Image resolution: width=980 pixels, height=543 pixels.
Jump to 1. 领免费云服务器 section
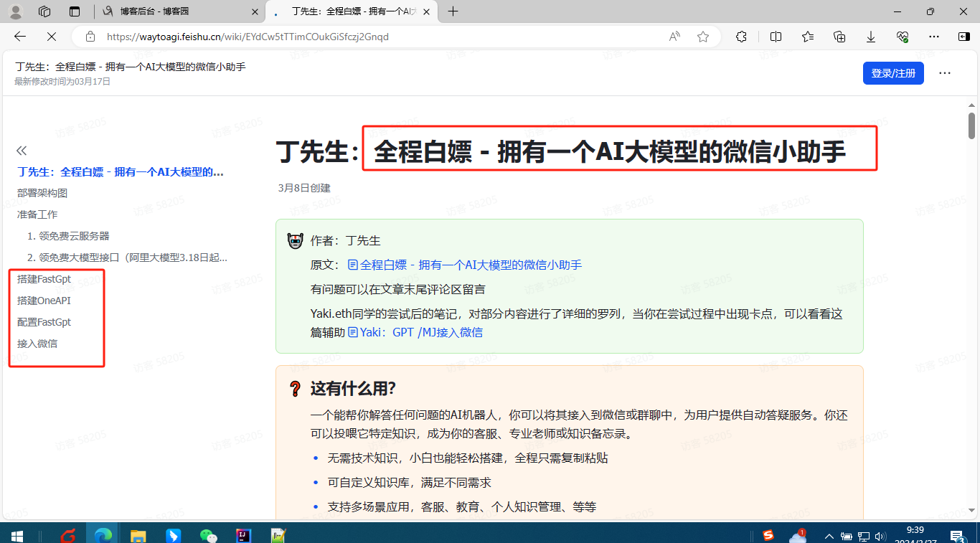(x=68, y=236)
